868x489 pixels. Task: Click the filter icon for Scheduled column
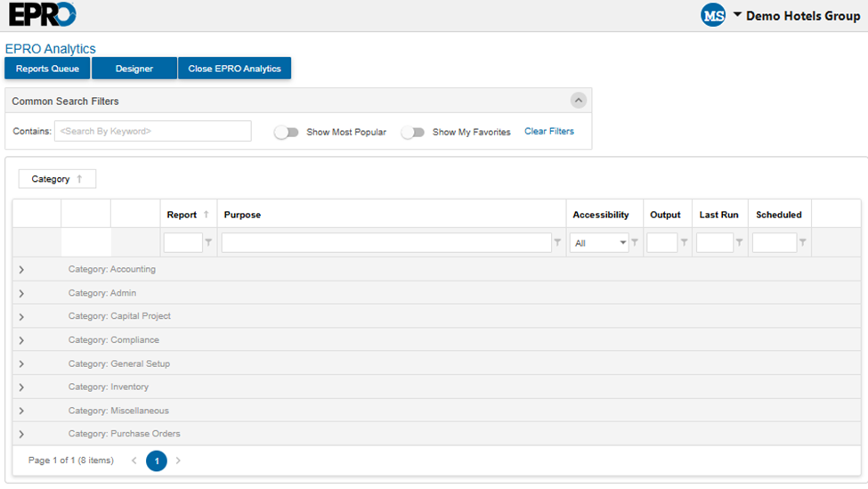pos(802,242)
